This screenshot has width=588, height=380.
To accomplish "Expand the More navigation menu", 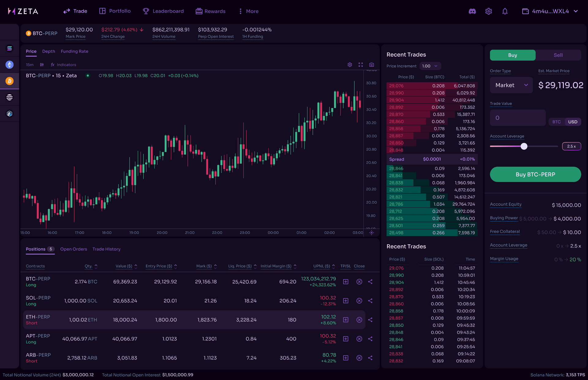I will click(249, 11).
